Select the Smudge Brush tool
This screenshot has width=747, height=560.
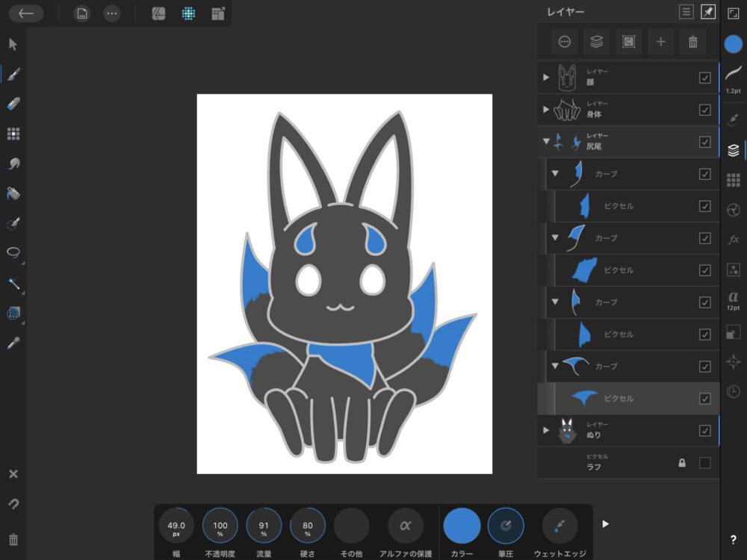click(x=13, y=164)
